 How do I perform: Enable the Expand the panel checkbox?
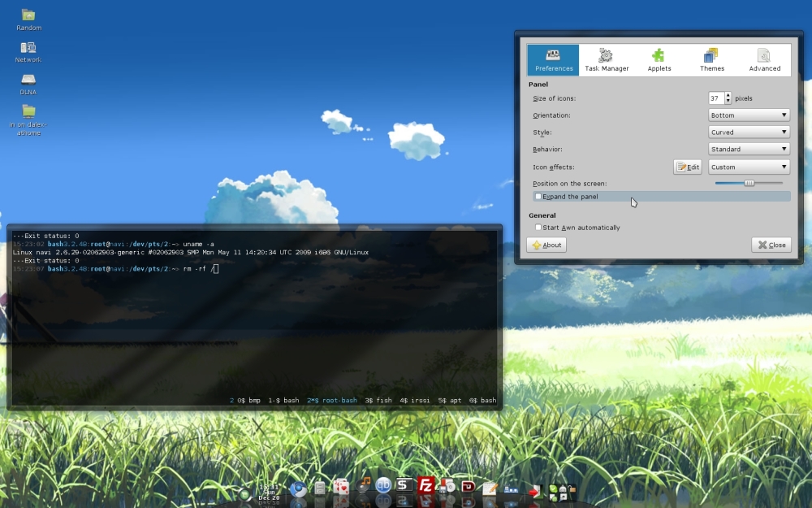click(538, 197)
